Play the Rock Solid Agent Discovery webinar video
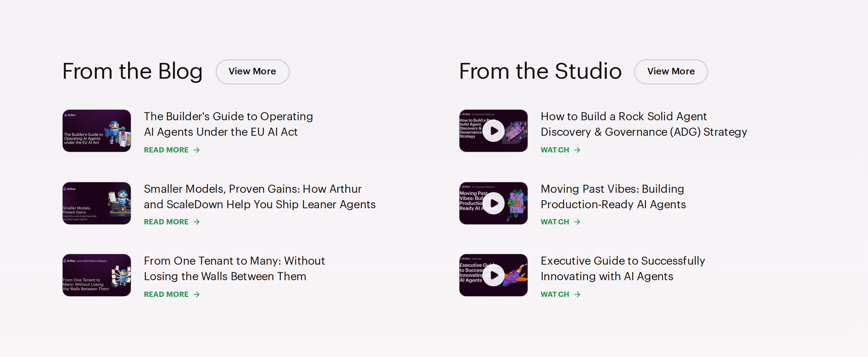This screenshot has height=357, width=868. pyautogui.click(x=493, y=131)
